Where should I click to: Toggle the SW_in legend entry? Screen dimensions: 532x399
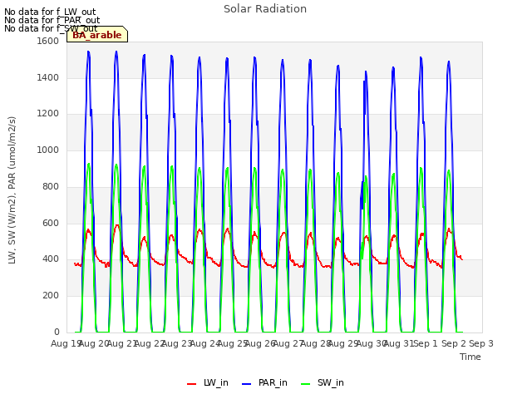point(323,383)
